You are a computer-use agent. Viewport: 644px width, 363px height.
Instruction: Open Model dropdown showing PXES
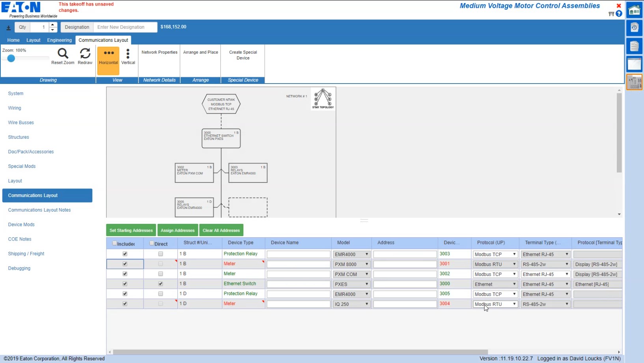pyautogui.click(x=351, y=284)
